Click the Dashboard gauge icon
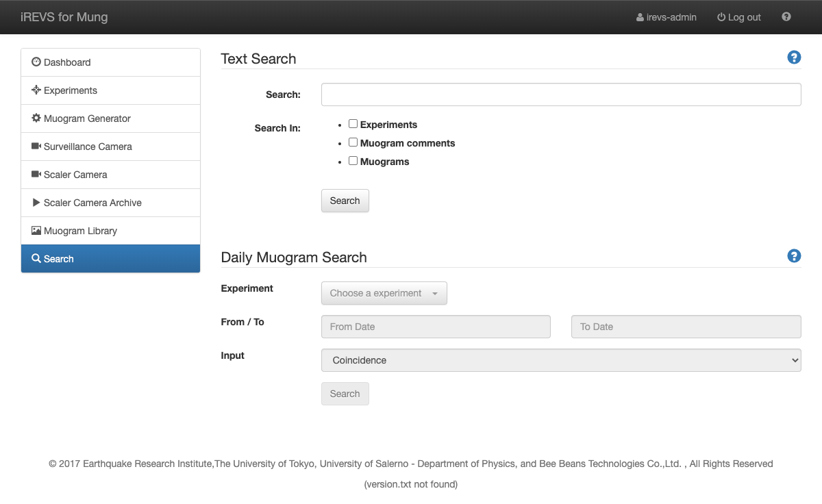This screenshot has height=504, width=822. point(36,62)
